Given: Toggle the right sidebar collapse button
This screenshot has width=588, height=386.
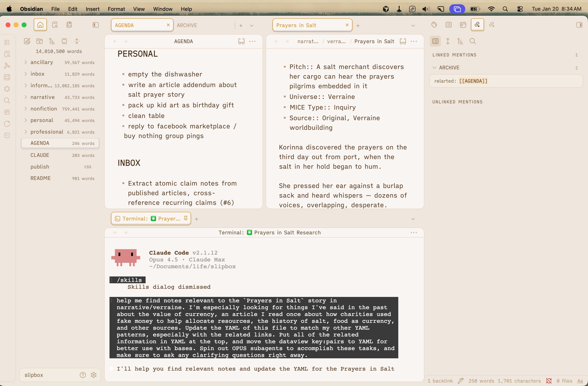Looking at the screenshot, I should [x=579, y=25].
